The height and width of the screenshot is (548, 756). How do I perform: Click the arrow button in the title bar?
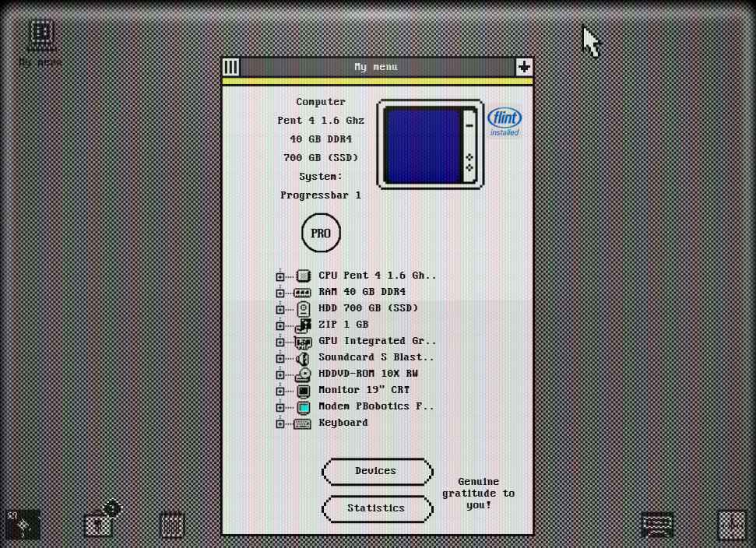pos(524,67)
